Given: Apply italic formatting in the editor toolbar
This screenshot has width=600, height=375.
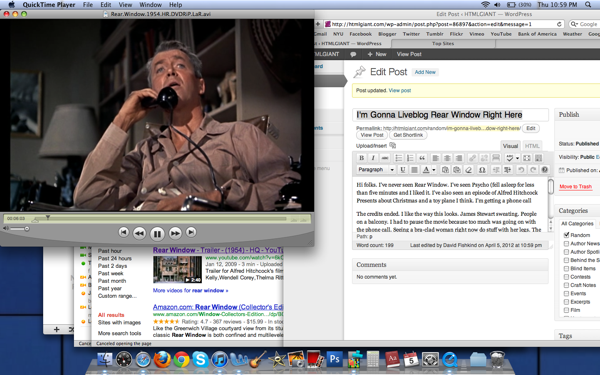Looking at the screenshot, I should (x=373, y=158).
